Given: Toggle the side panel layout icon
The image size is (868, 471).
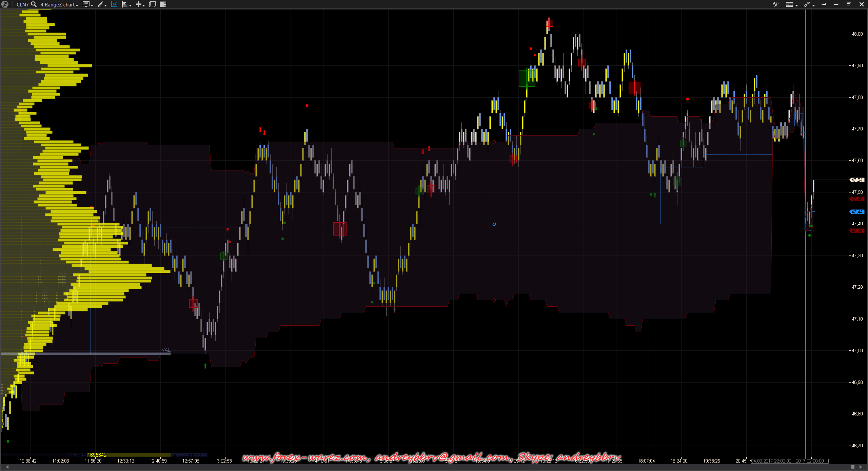Looking at the screenshot, I should (163, 4).
